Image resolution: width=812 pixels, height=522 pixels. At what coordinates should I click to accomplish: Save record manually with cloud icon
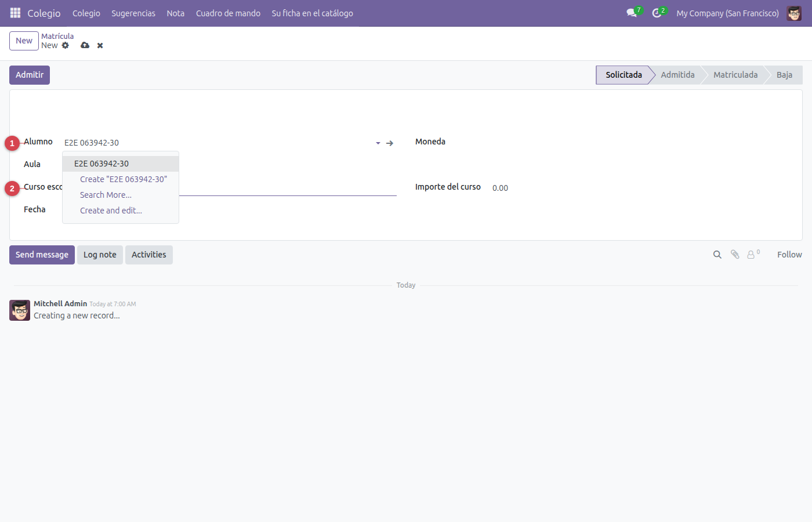point(85,45)
